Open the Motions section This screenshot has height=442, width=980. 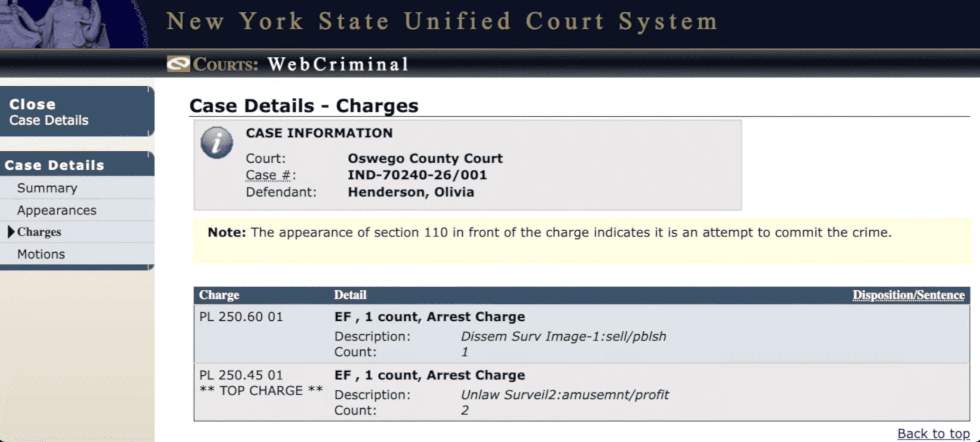click(x=41, y=254)
